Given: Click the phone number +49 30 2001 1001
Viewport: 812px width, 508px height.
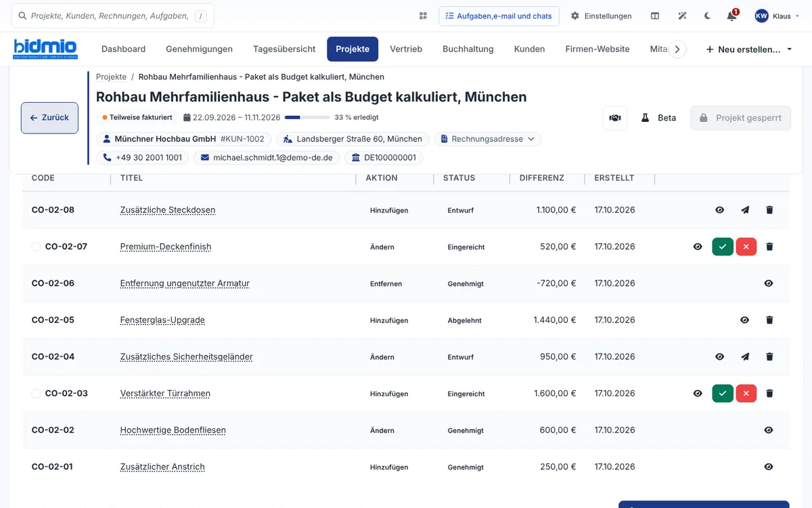Looking at the screenshot, I should coord(143,158).
